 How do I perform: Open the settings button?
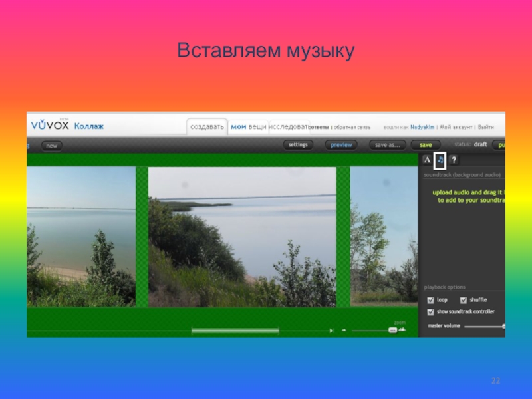point(298,145)
